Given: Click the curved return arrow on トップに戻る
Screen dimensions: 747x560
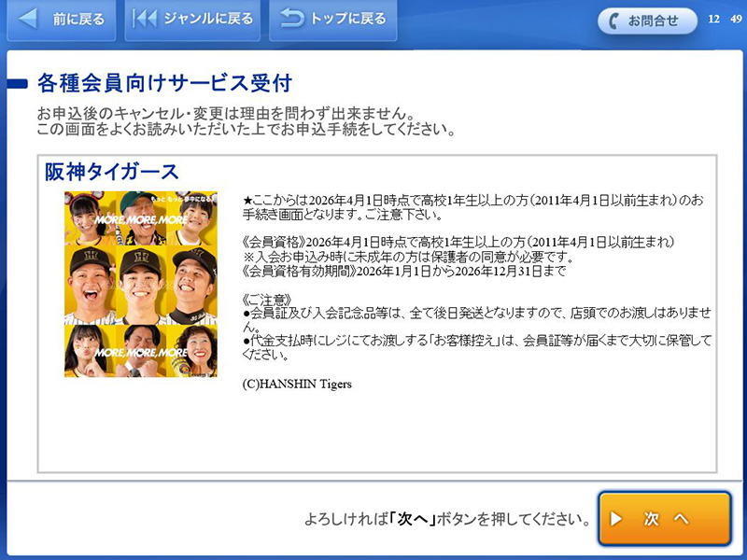Looking at the screenshot, I should click(x=292, y=19).
